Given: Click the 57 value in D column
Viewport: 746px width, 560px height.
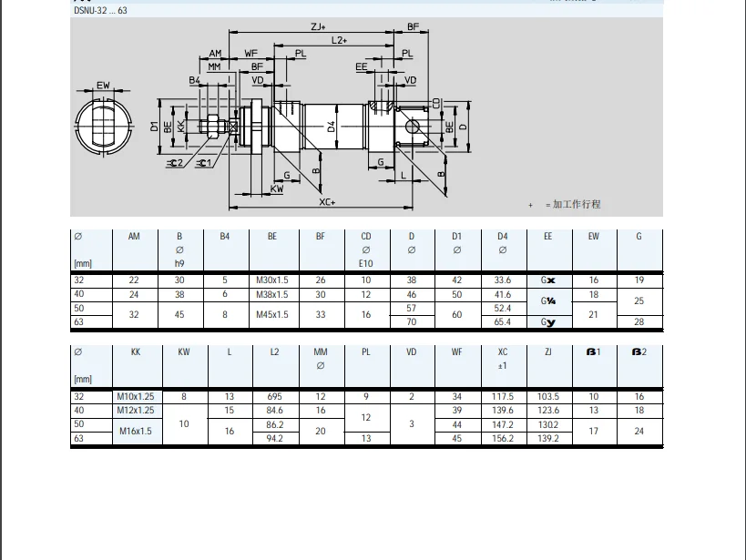Looking at the screenshot, I should coord(412,308).
